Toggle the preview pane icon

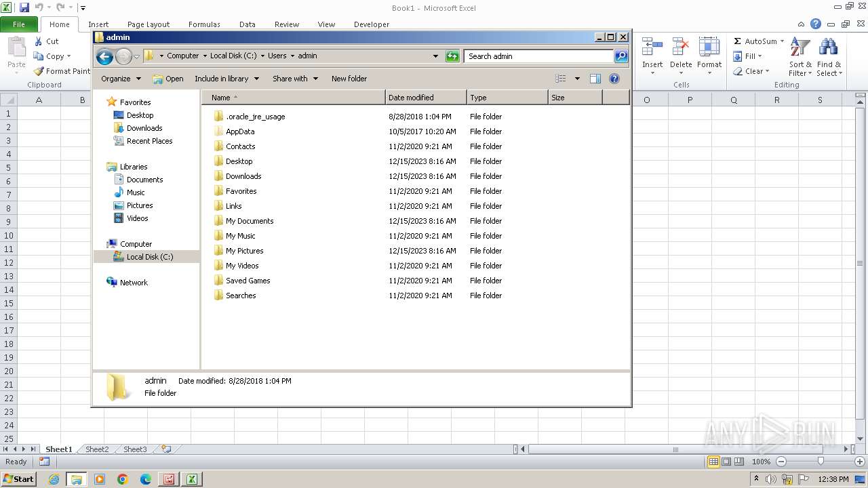click(x=595, y=79)
